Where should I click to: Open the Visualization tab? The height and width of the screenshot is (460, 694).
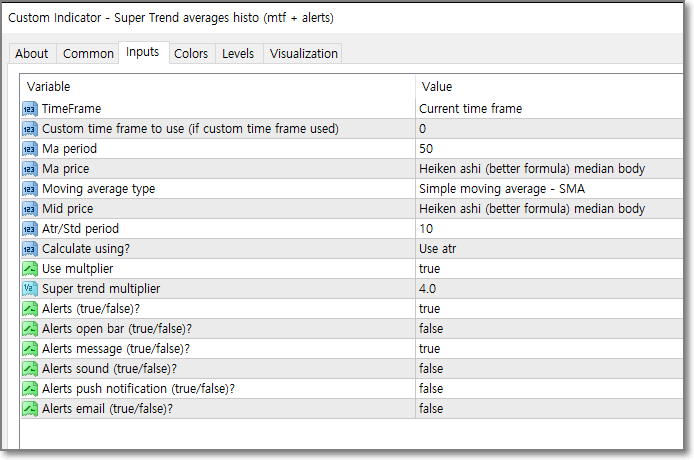[304, 54]
